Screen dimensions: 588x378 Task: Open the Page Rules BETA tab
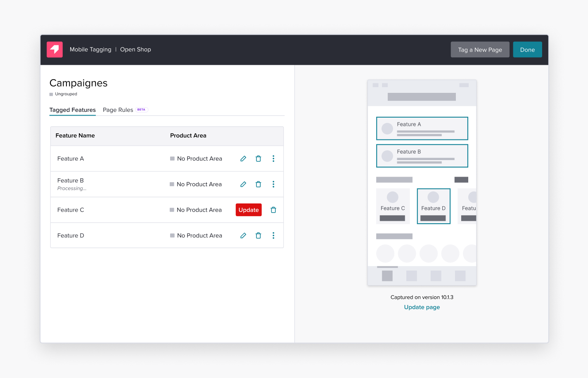(x=118, y=110)
